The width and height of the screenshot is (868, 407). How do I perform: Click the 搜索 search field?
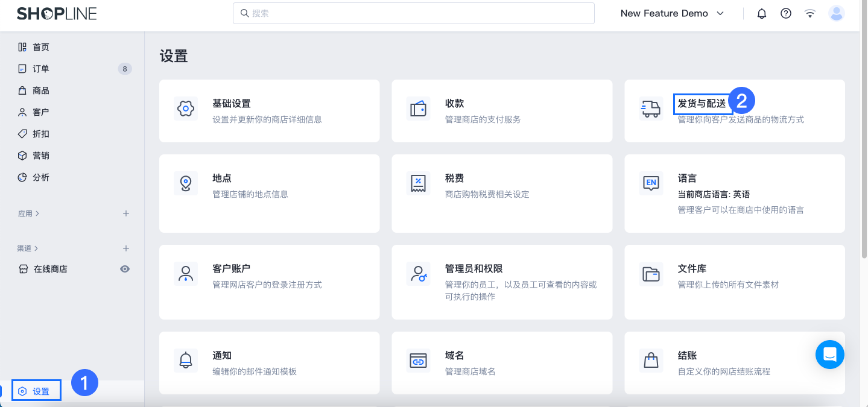[x=413, y=13]
